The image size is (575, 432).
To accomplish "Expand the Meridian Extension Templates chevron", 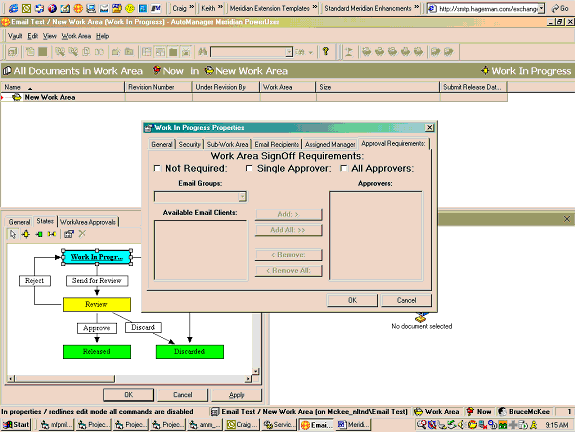I will pos(315,7).
